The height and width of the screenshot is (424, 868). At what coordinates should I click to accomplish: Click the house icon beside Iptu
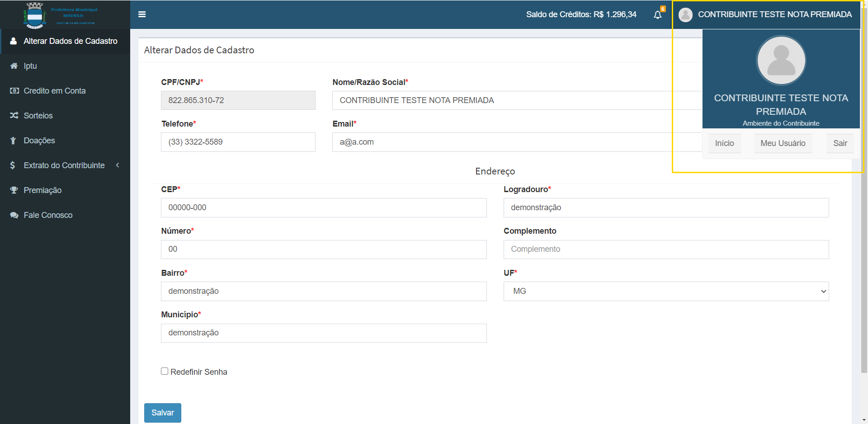coord(14,66)
